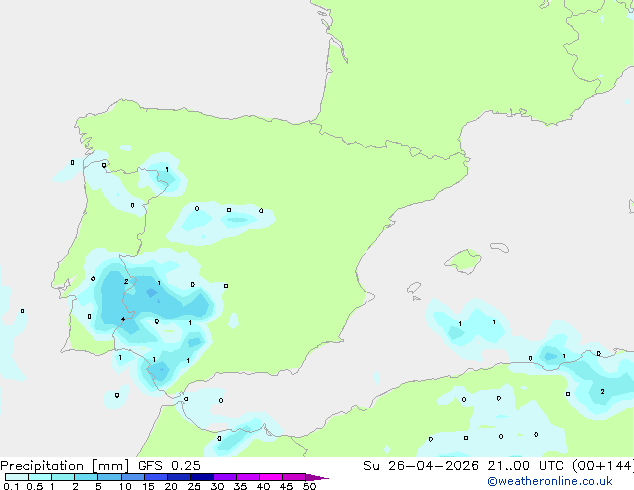Click the 40–45 mm magenta legend swatch
The height and width of the screenshot is (490, 634).
(271, 477)
